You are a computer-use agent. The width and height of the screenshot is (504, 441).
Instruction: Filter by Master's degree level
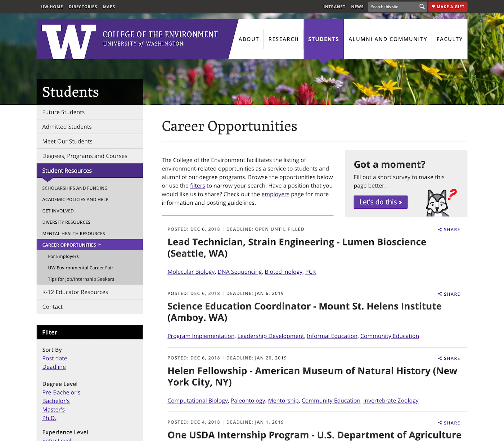coord(53,410)
